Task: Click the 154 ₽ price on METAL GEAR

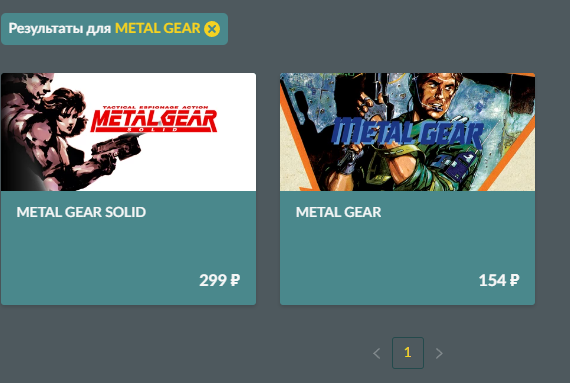Action: point(499,280)
